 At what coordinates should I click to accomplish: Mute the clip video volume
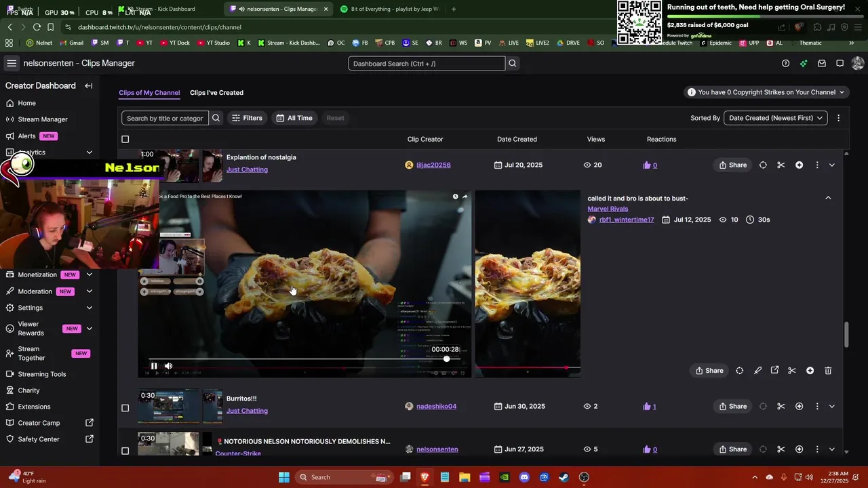[x=169, y=366]
